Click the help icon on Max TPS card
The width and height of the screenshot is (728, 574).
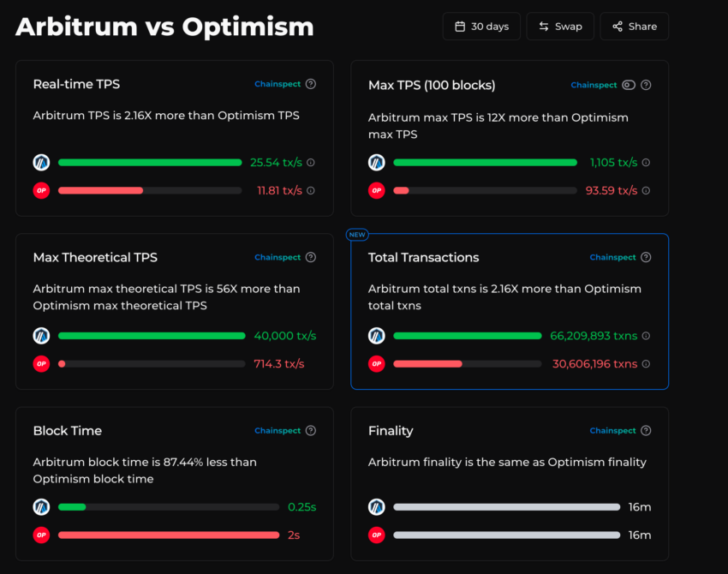pyautogui.click(x=646, y=85)
